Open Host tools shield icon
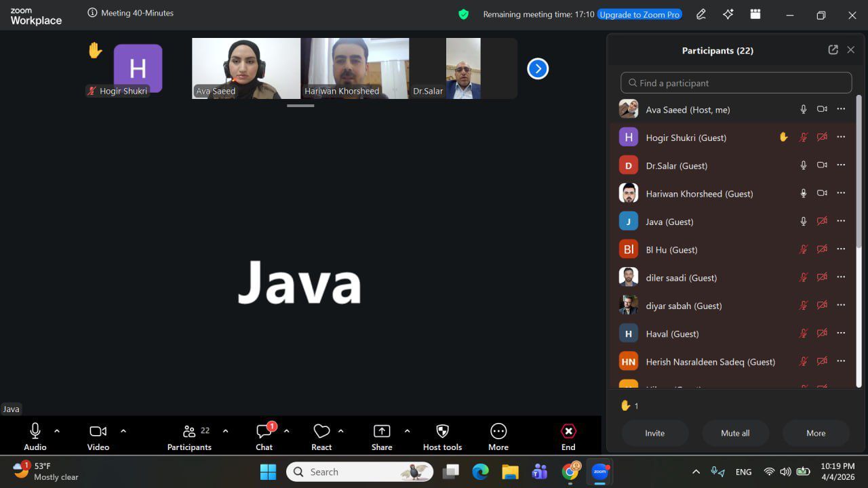 coord(442,432)
